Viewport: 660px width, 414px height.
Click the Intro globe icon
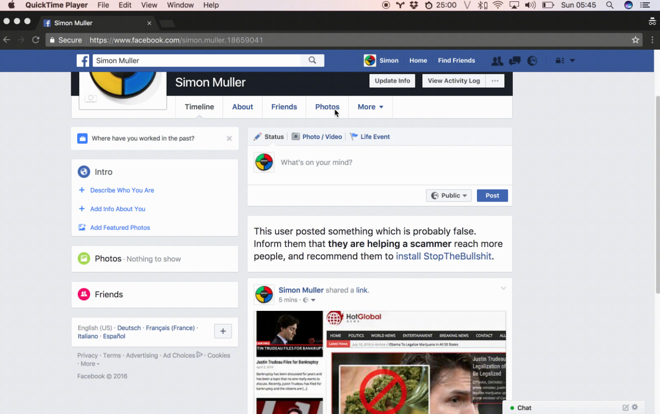[x=84, y=172]
